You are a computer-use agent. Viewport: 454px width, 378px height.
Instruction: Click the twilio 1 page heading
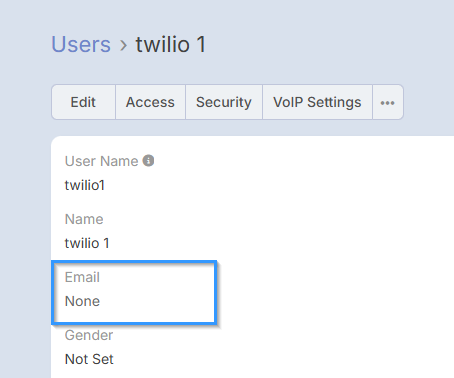pos(171,44)
